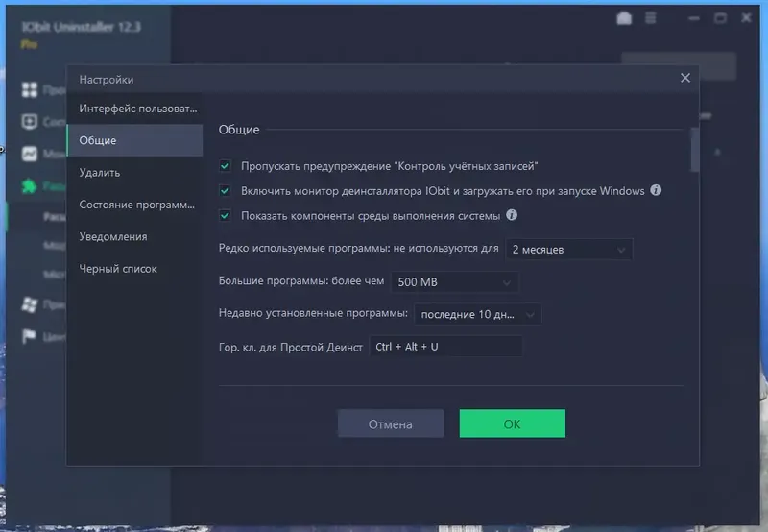The image size is (768, 532).
Task: Open the последние 10 дн... dropdown
Action: point(478,315)
